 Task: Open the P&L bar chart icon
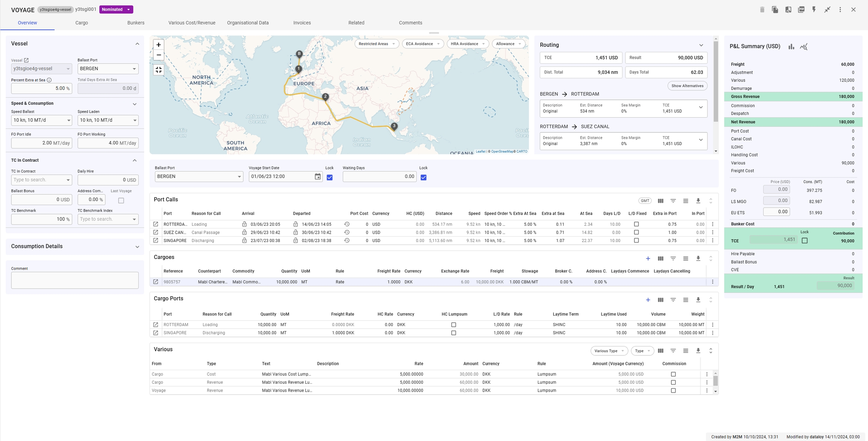pos(791,47)
